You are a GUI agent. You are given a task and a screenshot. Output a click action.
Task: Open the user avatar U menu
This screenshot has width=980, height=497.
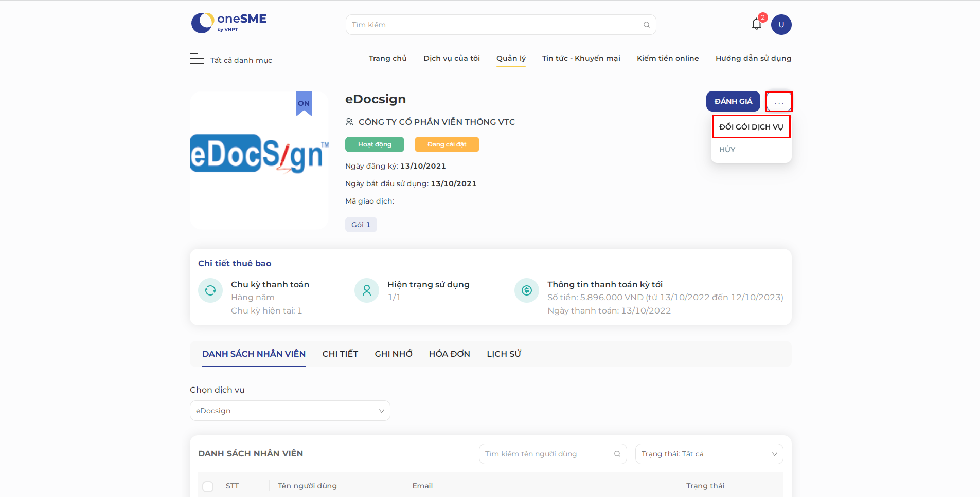coord(781,25)
